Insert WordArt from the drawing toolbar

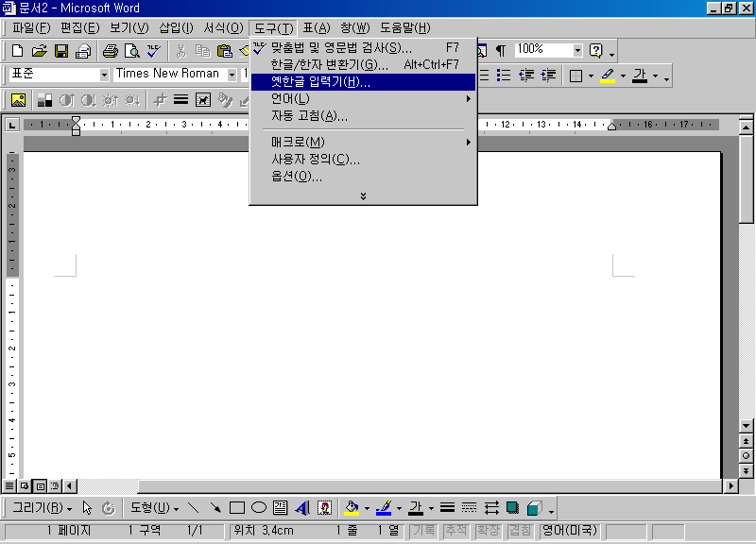click(x=302, y=508)
